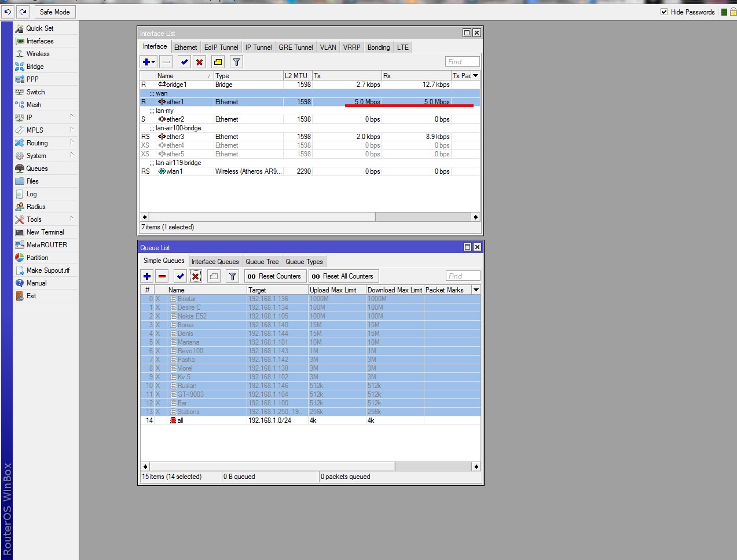737x560 pixels.
Task: Toggle Safe Mode button
Action: [54, 12]
